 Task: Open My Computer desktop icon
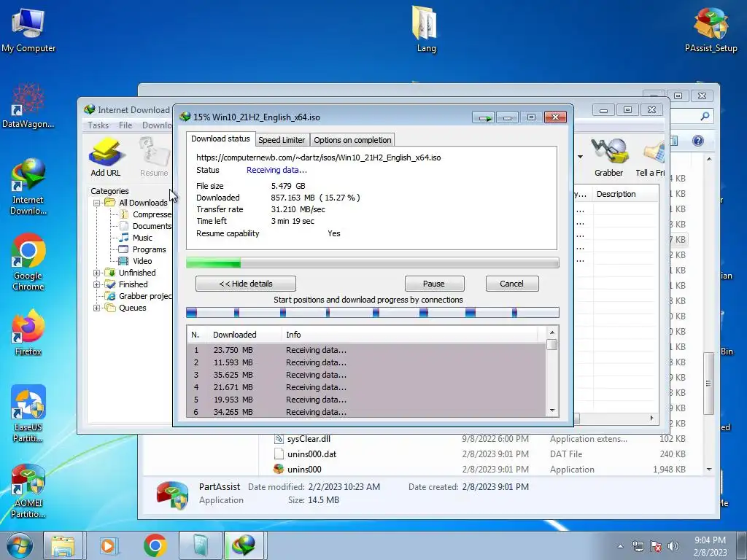tap(28, 30)
